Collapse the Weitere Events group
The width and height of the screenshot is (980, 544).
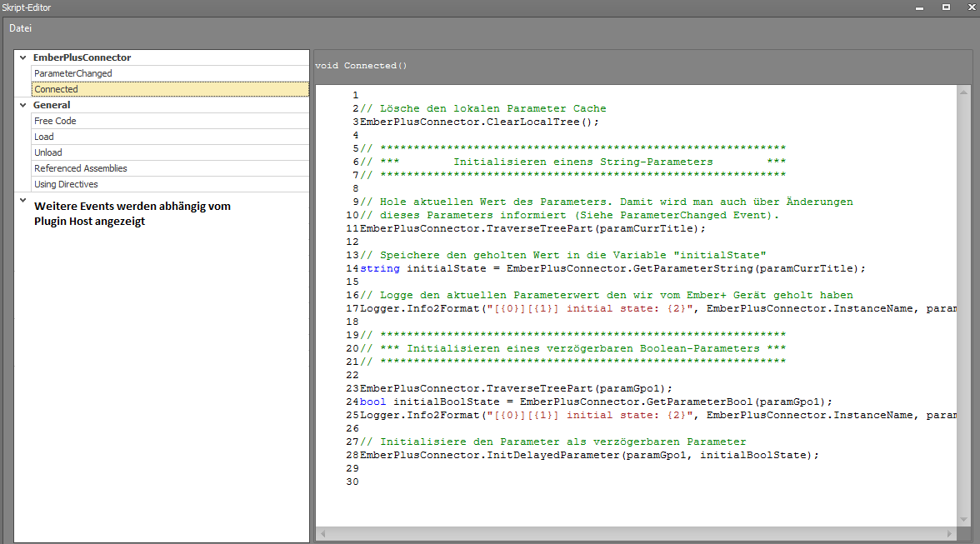(x=23, y=201)
